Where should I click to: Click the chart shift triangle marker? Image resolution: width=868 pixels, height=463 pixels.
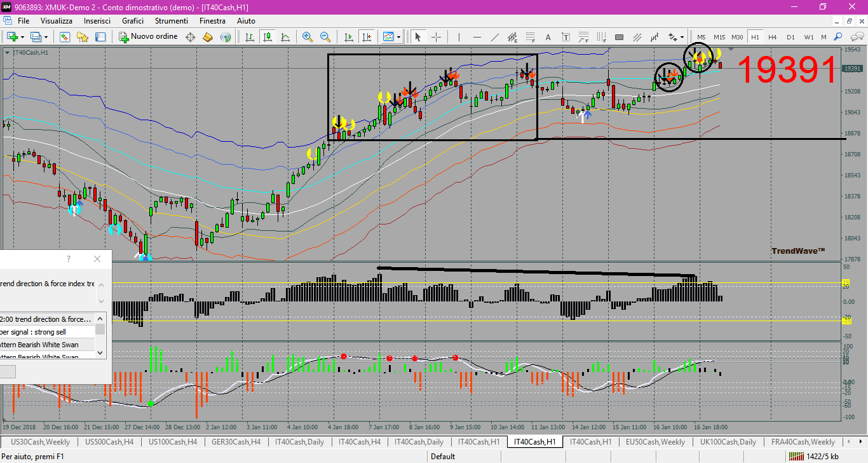point(731,49)
